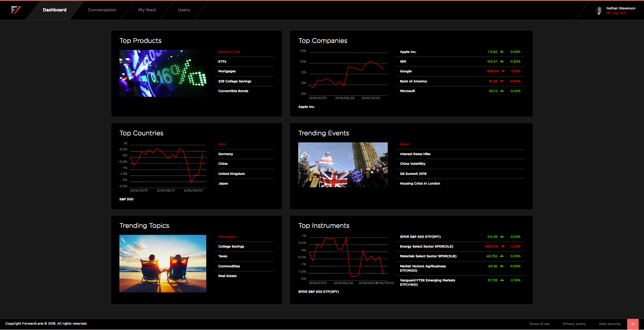Log out of the account
Image resolution: width=644 pixels, height=330 pixels.
point(616,13)
